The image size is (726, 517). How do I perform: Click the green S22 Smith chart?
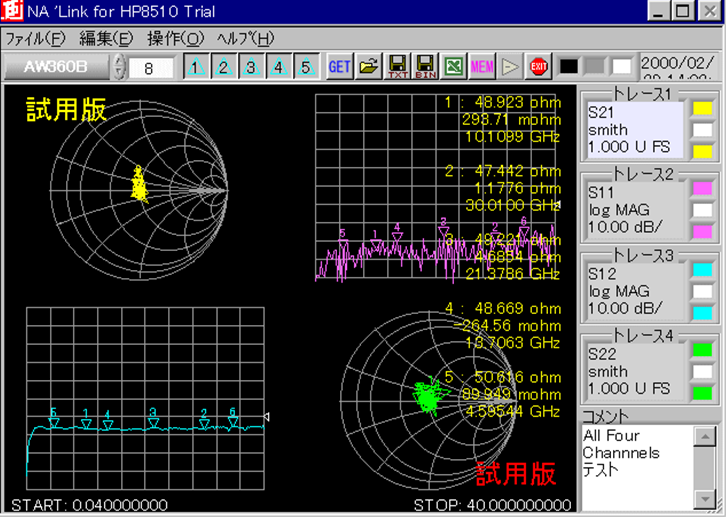point(429,398)
